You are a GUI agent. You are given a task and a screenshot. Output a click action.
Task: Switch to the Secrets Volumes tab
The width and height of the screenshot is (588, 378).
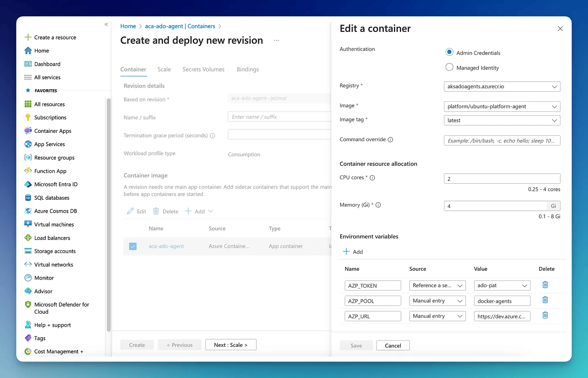click(x=204, y=69)
